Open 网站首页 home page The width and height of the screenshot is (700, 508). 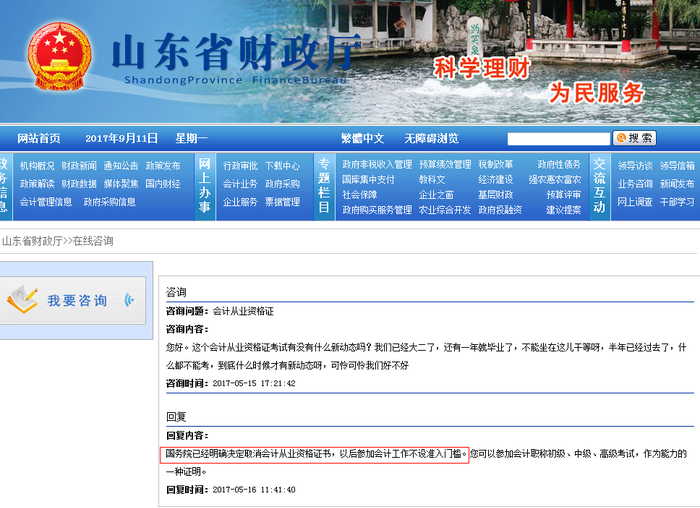(x=39, y=138)
